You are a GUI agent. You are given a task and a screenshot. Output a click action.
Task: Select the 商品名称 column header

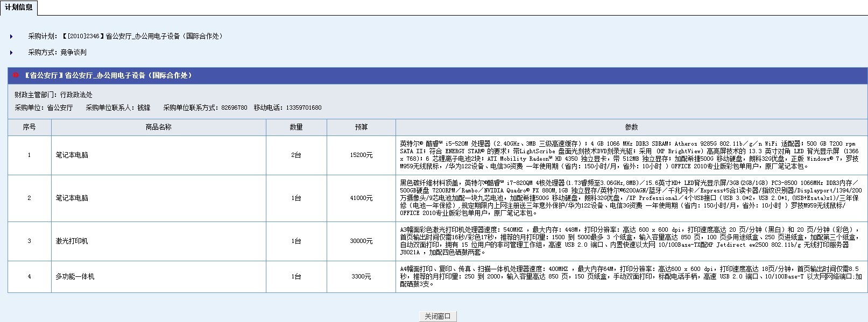159,127
